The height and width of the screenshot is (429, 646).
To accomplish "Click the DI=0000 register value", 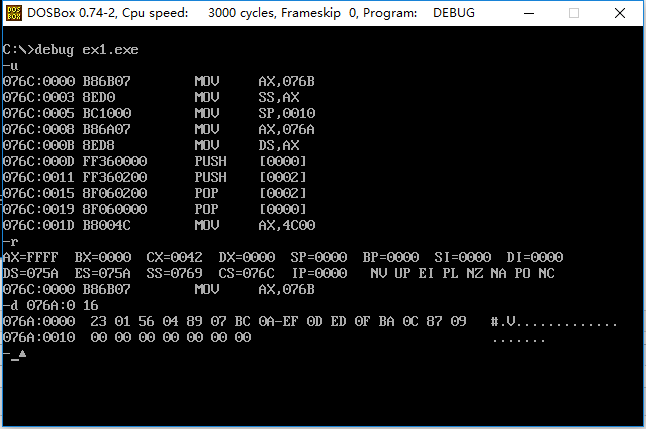I will [535, 258].
